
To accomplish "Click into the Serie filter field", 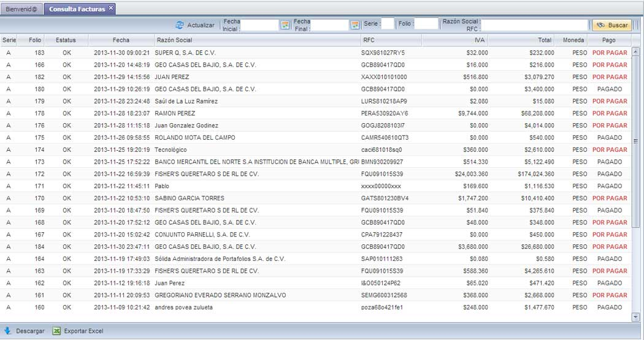I will [388, 25].
